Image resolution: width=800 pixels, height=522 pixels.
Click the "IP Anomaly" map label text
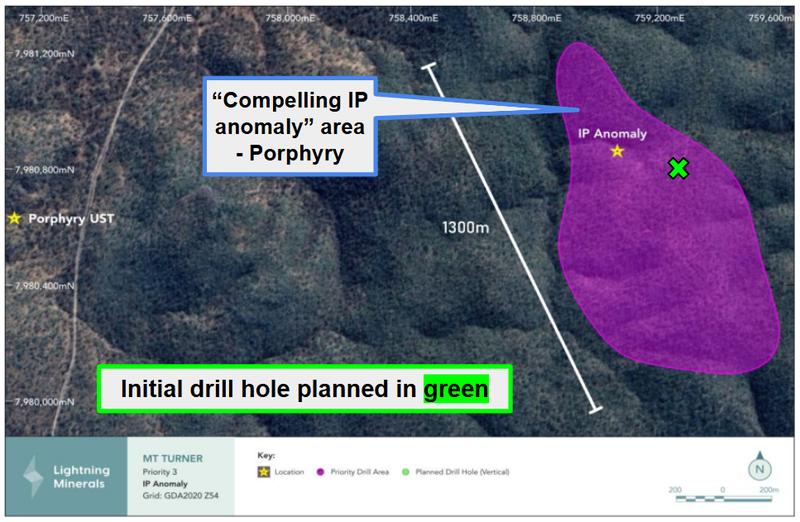pos(612,133)
